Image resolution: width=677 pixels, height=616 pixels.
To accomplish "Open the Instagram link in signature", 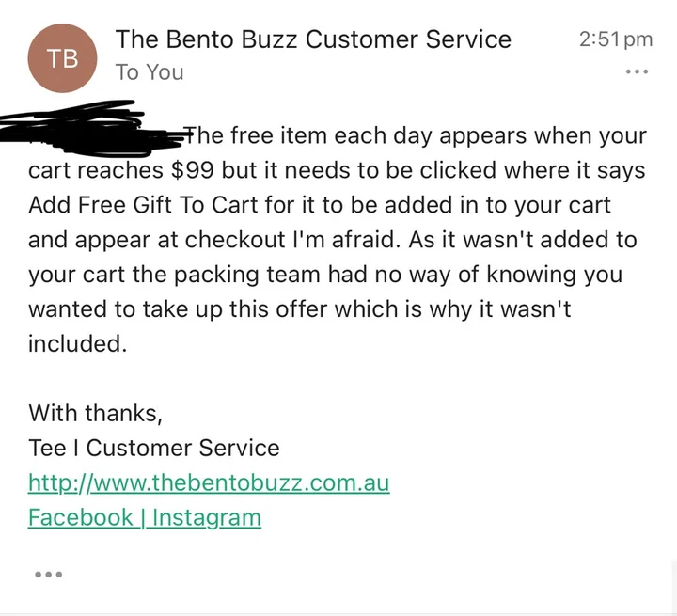I will [207, 517].
